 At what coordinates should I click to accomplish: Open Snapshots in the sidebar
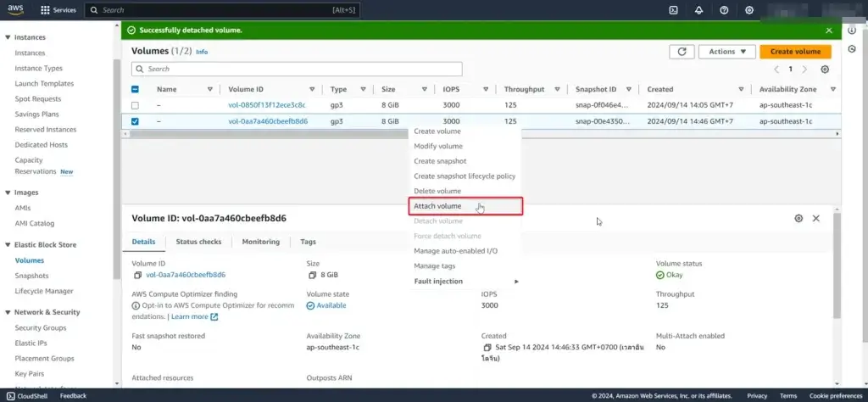31,276
